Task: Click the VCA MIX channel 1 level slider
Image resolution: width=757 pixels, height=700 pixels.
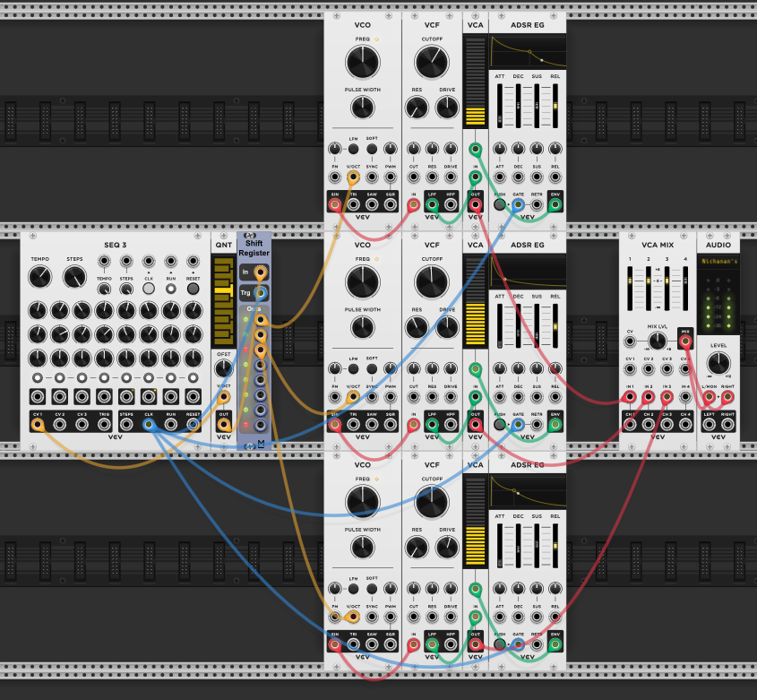Action: pyautogui.click(x=630, y=289)
